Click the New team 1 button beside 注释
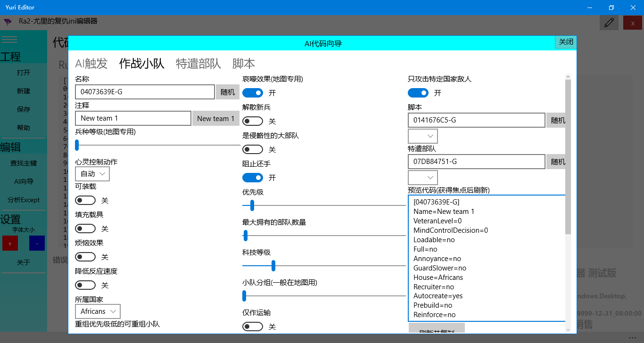Viewport: 644px width, 343px height. tap(216, 118)
